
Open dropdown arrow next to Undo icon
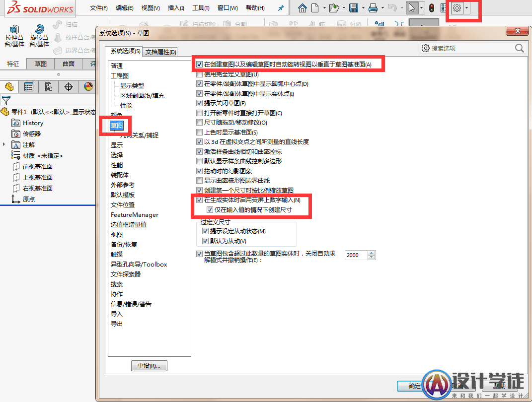pos(402,8)
